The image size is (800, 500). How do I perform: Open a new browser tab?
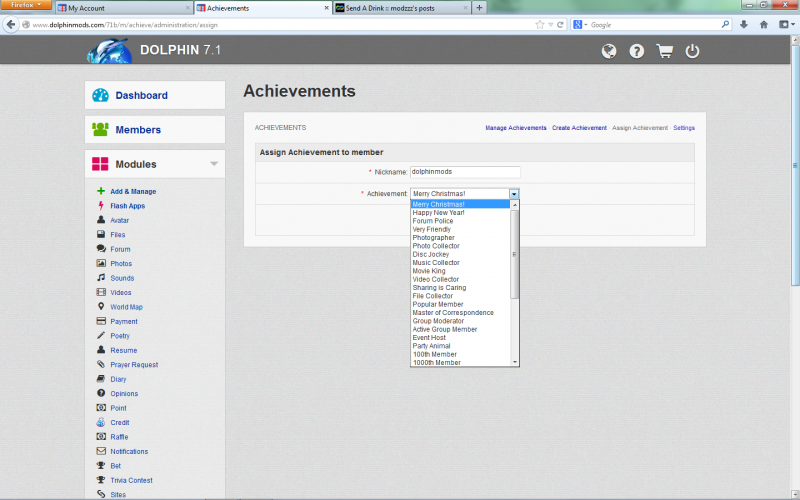(479, 8)
